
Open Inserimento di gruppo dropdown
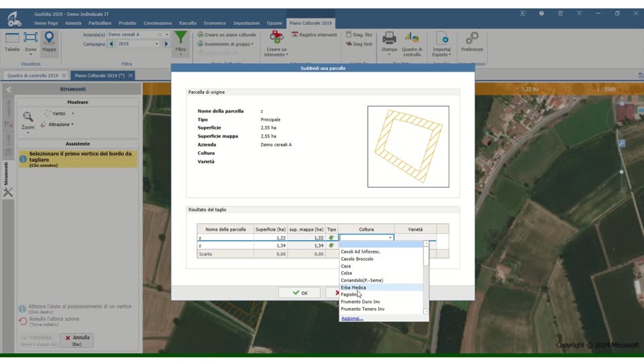click(x=225, y=44)
